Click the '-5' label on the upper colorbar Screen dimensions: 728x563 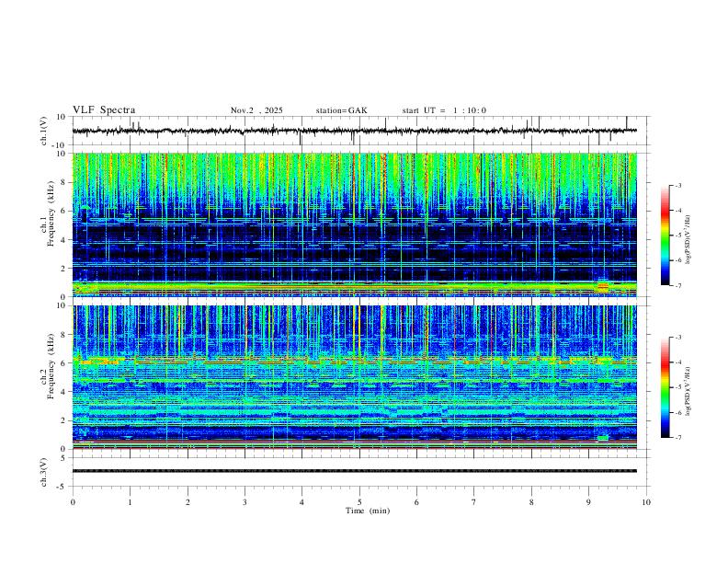point(677,236)
